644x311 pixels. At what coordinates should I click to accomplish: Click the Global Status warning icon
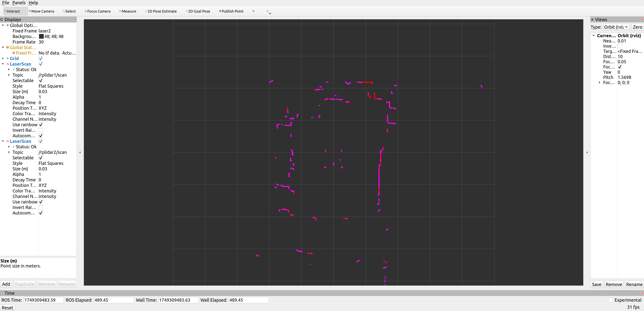coord(8,47)
